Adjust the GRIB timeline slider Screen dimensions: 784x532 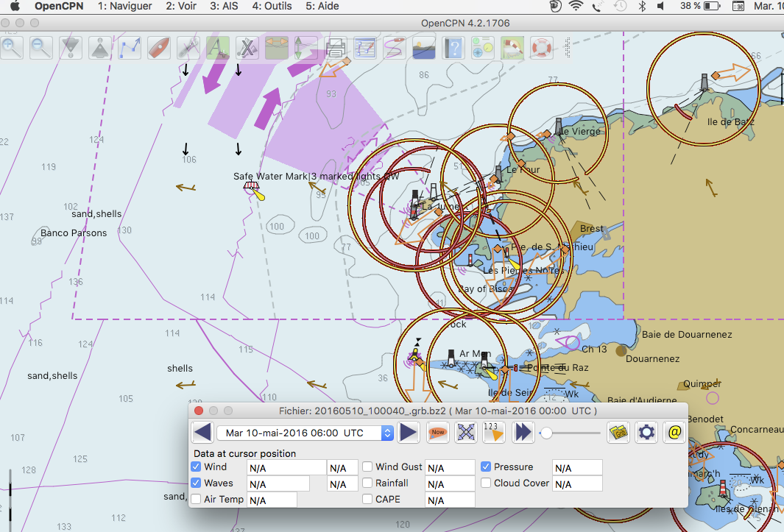[x=571, y=433]
